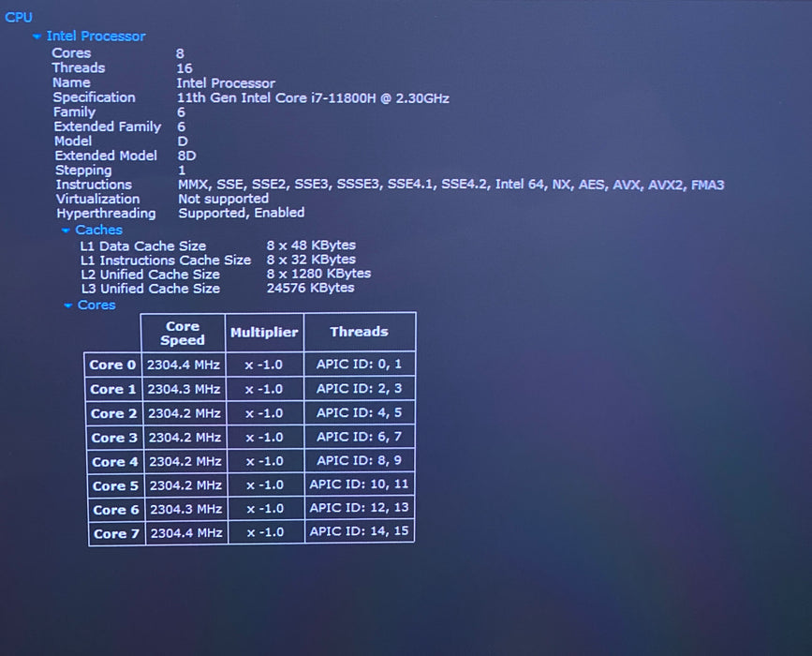Click APIC ID: 6, 7 cell
This screenshot has height=656, width=812.
pos(360,437)
